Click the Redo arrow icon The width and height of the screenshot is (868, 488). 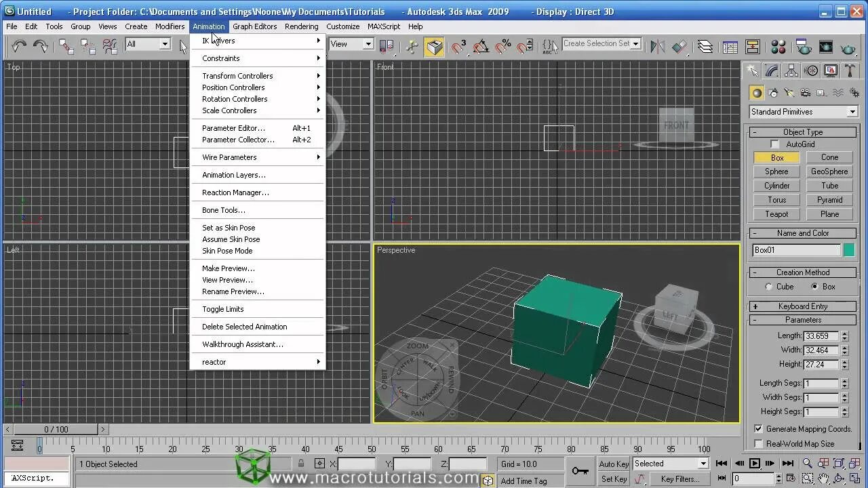tap(41, 46)
